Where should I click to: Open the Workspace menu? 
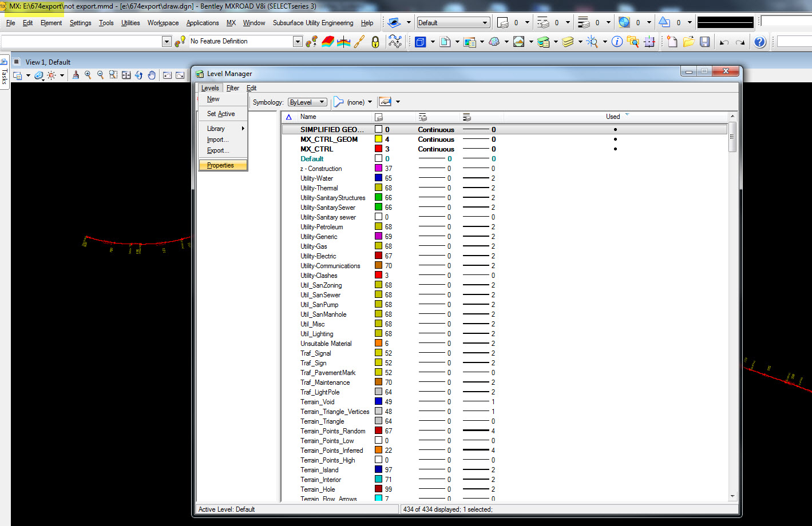pos(163,23)
